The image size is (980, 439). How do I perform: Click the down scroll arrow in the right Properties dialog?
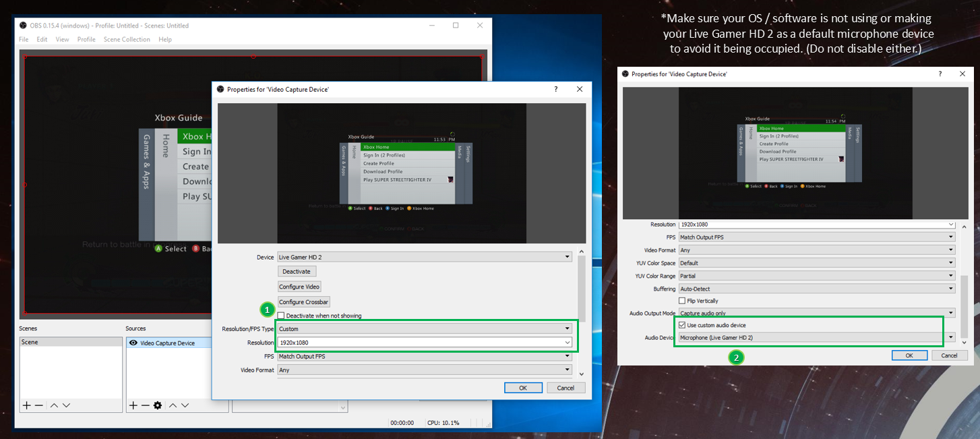[x=964, y=343]
